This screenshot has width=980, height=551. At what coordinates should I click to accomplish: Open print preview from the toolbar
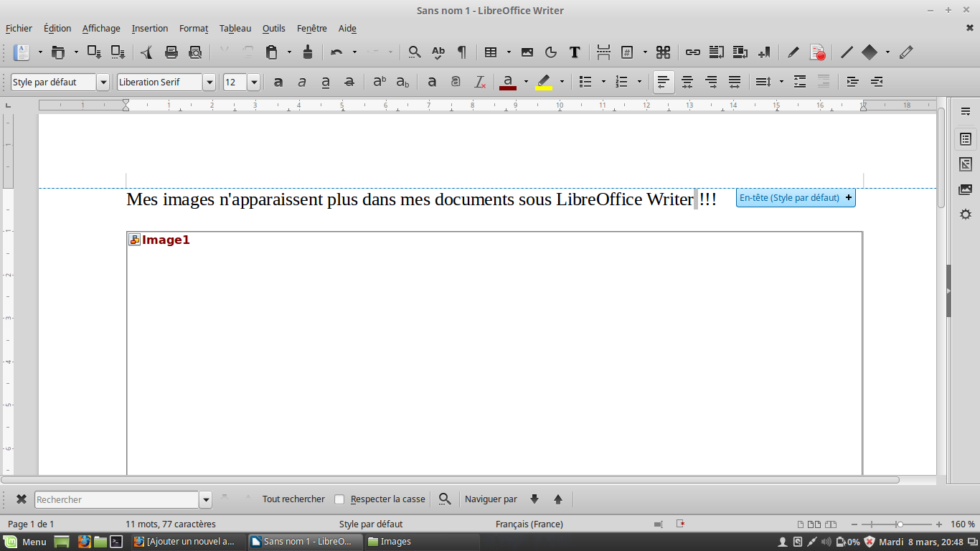click(195, 52)
